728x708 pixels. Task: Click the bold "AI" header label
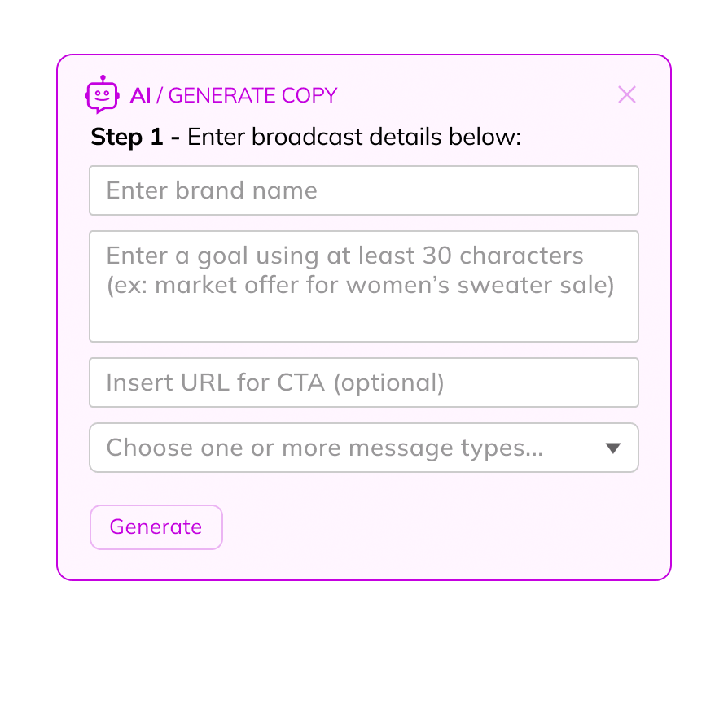click(140, 95)
